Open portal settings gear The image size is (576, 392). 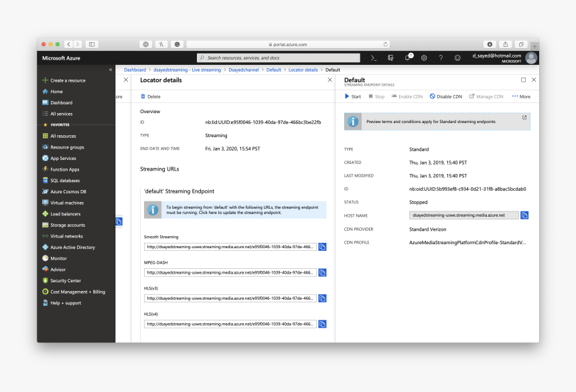(424, 58)
